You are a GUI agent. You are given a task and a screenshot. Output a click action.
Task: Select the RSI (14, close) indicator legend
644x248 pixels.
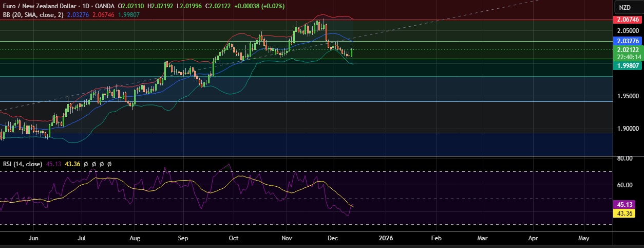(x=23, y=164)
